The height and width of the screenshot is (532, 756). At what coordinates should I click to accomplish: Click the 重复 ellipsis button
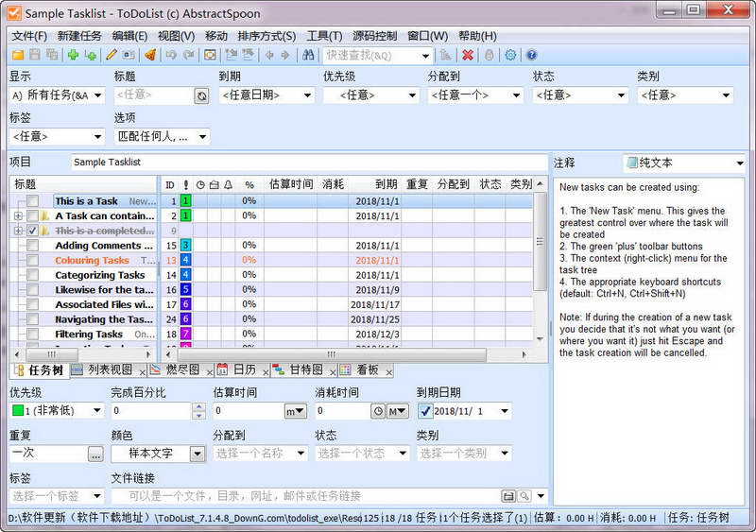click(96, 454)
